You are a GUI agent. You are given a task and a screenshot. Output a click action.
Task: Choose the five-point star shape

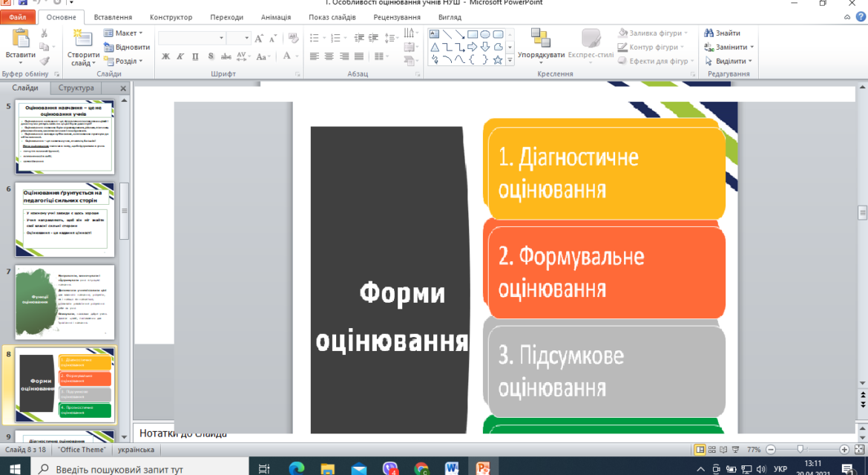click(x=497, y=60)
